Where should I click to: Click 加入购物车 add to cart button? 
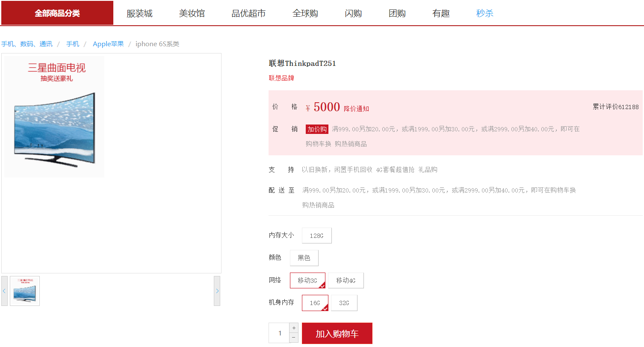337,333
